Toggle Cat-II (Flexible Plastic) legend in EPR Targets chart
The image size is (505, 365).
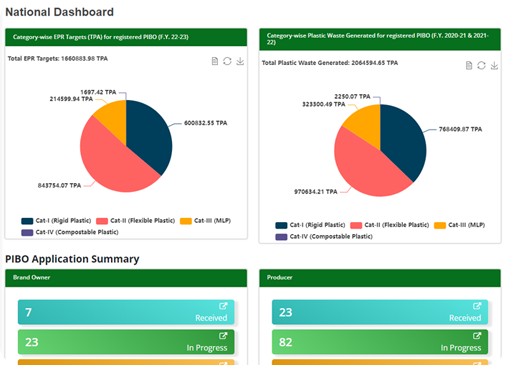pyautogui.click(x=135, y=221)
